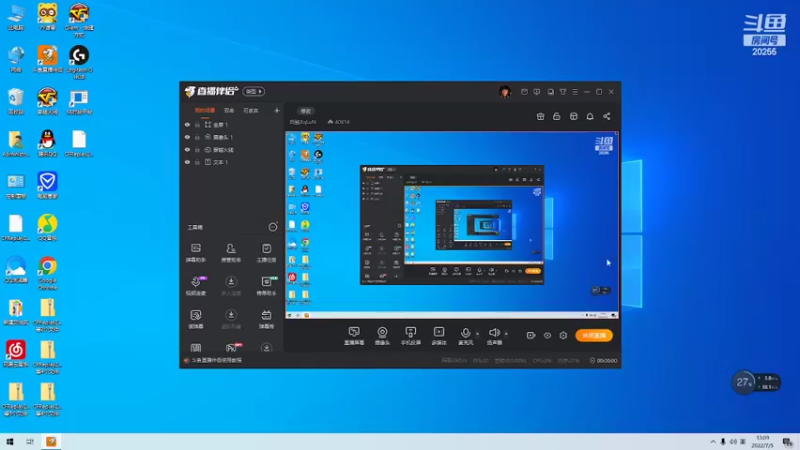Add a multimedia source from the bottom bar
The height and width of the screenshot is (450, 800).
tap(439, 336)
